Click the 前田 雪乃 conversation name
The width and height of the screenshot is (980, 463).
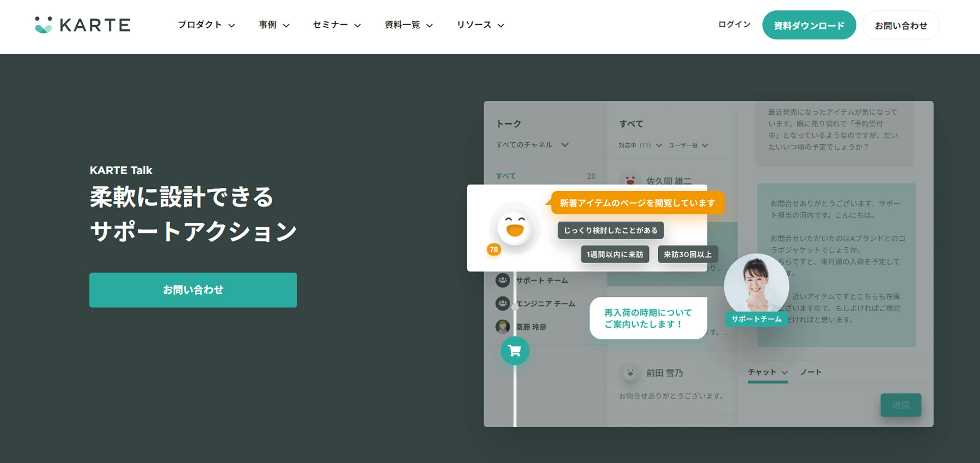664,373
